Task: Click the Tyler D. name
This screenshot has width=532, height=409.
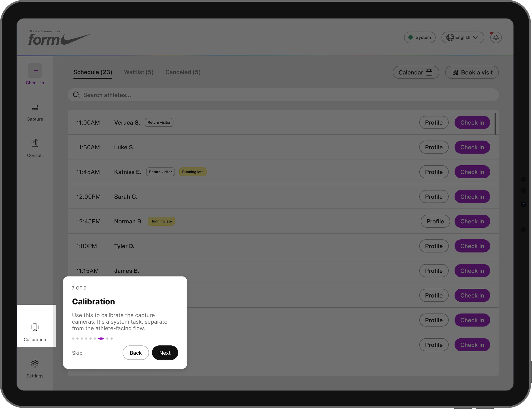Action: (124, 246)
